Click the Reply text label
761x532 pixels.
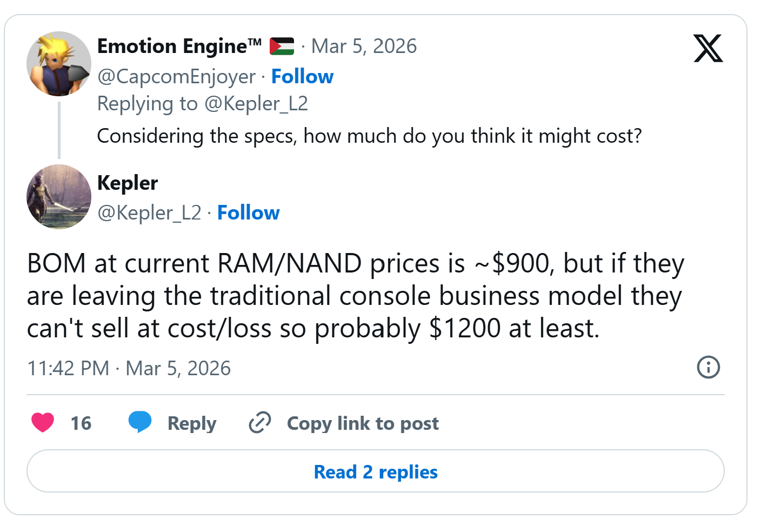tap(191, 423)
